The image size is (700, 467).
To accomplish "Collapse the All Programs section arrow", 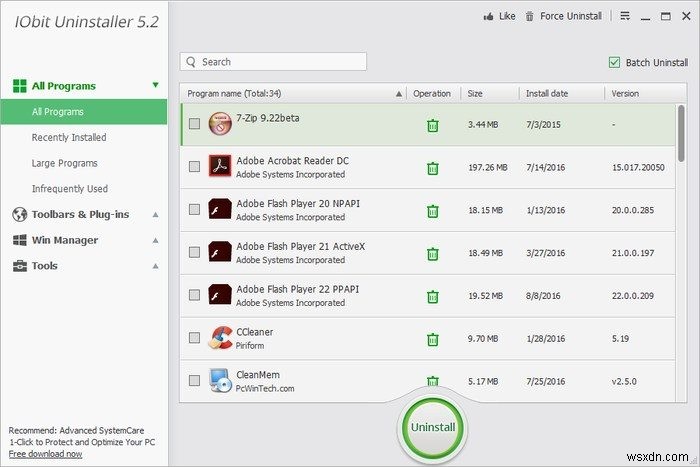I will (x=155, y=85).
